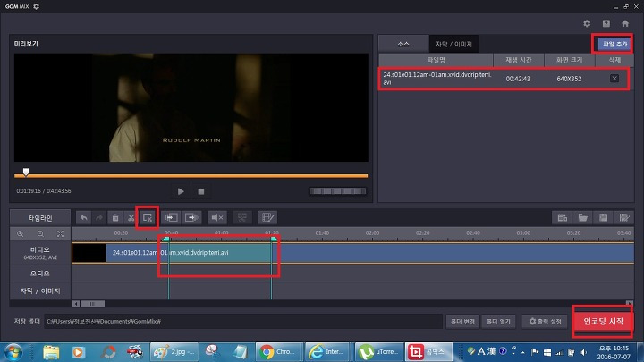Start encoding with 인코딩 시작 button
Screen dimensions: 644x362
point(604,322)
